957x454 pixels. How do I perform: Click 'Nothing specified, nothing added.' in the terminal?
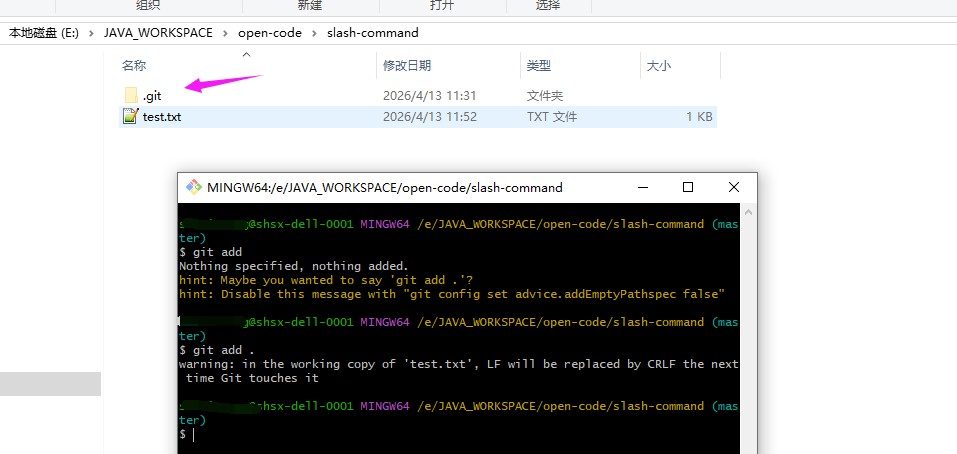[x=294, y=266]
